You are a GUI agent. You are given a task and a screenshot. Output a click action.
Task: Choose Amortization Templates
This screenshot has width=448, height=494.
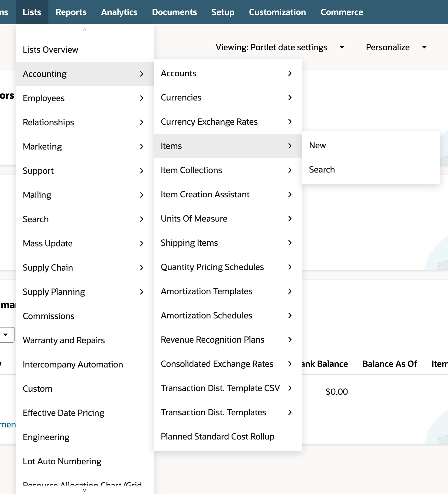(228, 291)
